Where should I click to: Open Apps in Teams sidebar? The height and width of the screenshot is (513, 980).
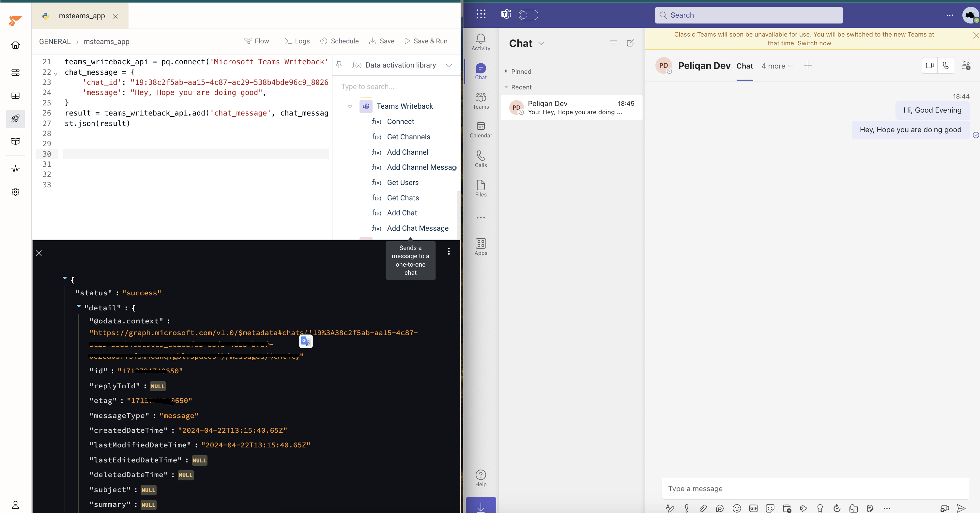pyautogui.click(x=481, y=247)
